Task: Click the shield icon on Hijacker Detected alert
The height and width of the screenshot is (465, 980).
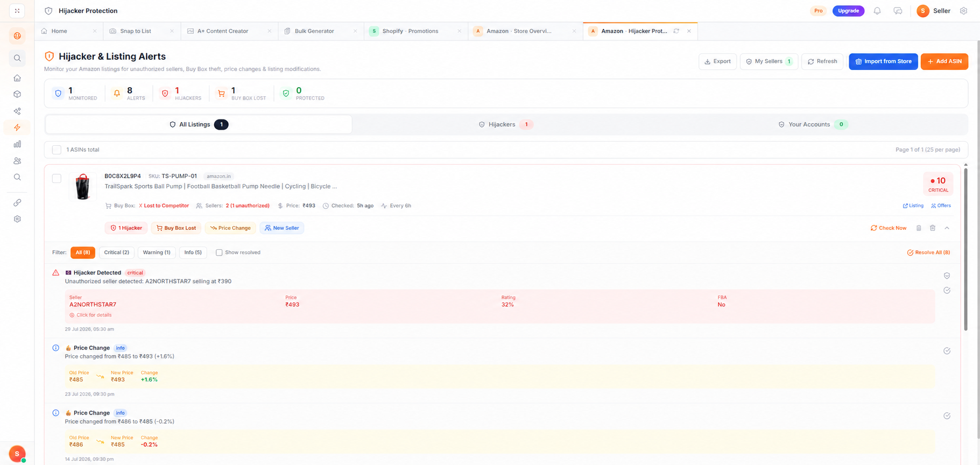Action: point(947,276)
